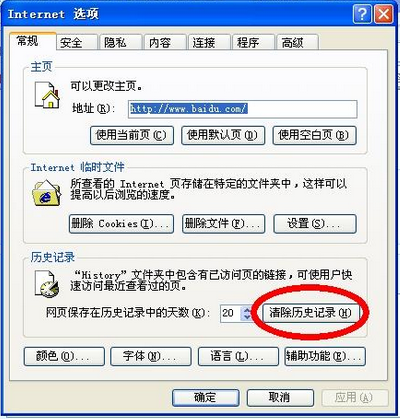
Task: Select the 高级 tab
Action: pos(297,42)
